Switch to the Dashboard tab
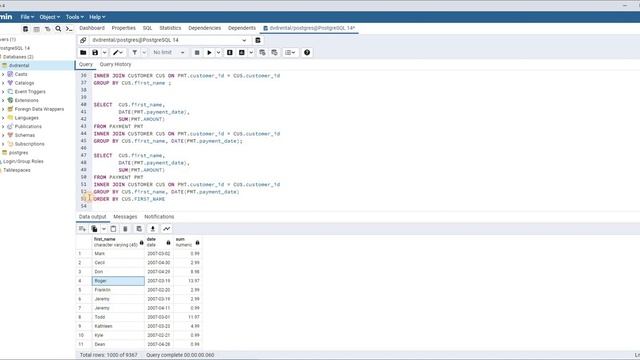 (92, 28)
